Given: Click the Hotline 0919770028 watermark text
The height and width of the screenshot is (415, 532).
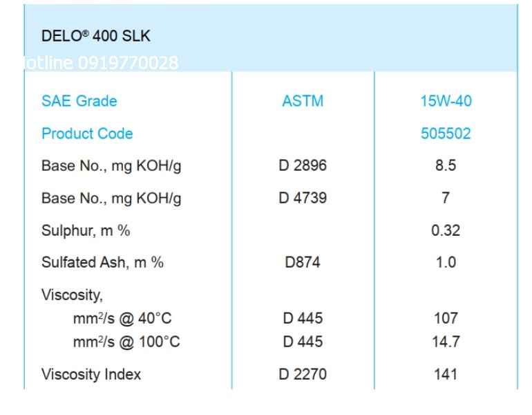Looking at the screenshot, I should 101,64.
